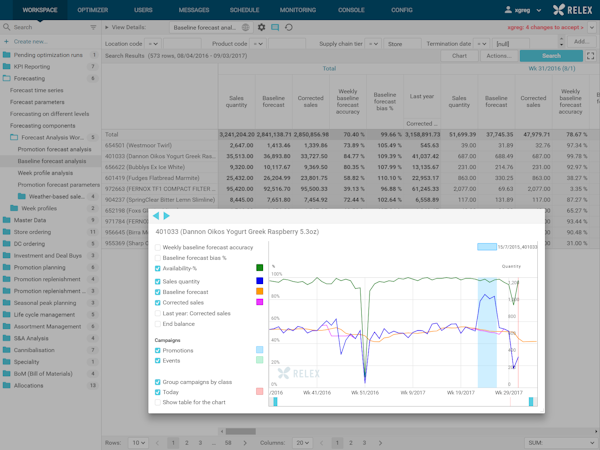Enable Weekly baseline forecast accuracy checkbox
Screen dimensions: 600x450
158,248
